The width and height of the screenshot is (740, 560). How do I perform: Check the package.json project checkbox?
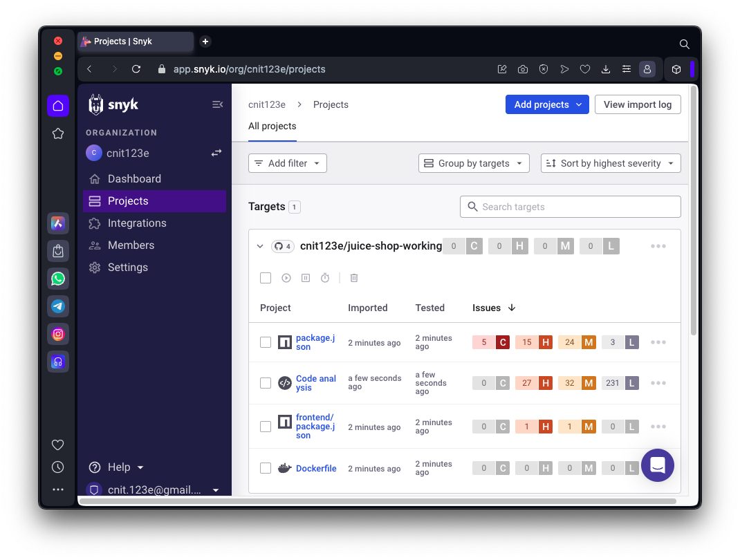(266, 342)
